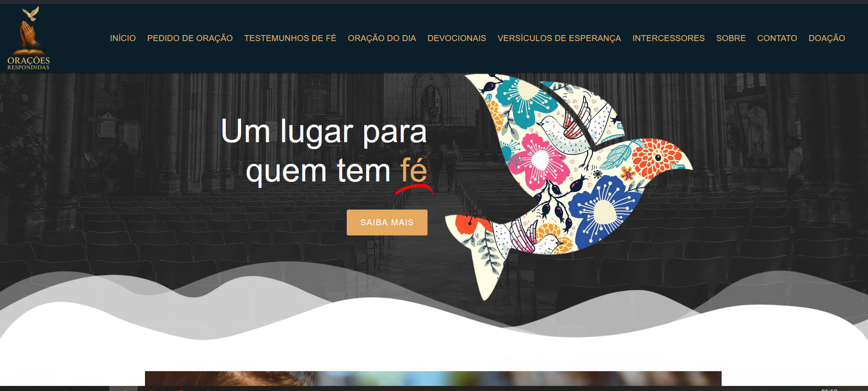Screen dimensions: 868x391
Task: Click the "Um lugar para" headline text
Action: pyautogui.click(x=324, y=132)
